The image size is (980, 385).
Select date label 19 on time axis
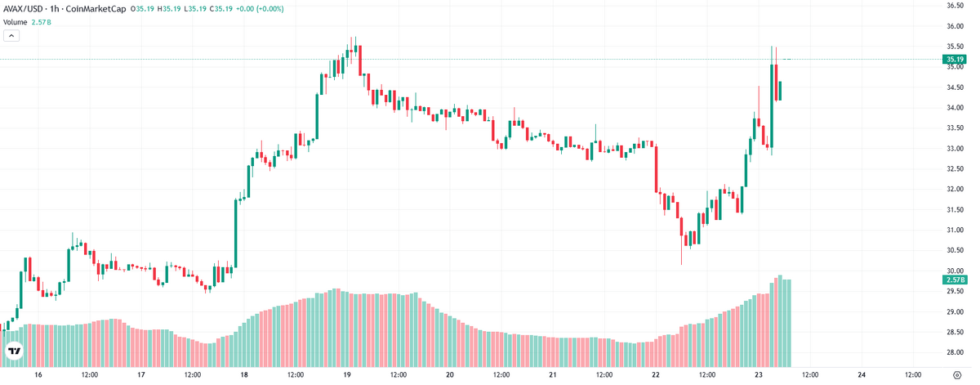coord(347,375)
